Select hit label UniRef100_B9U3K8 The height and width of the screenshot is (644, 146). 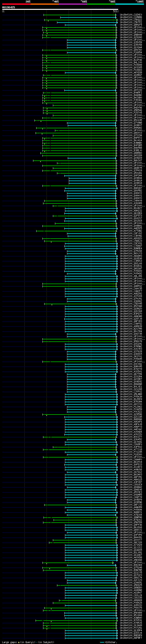coord(131,565)
